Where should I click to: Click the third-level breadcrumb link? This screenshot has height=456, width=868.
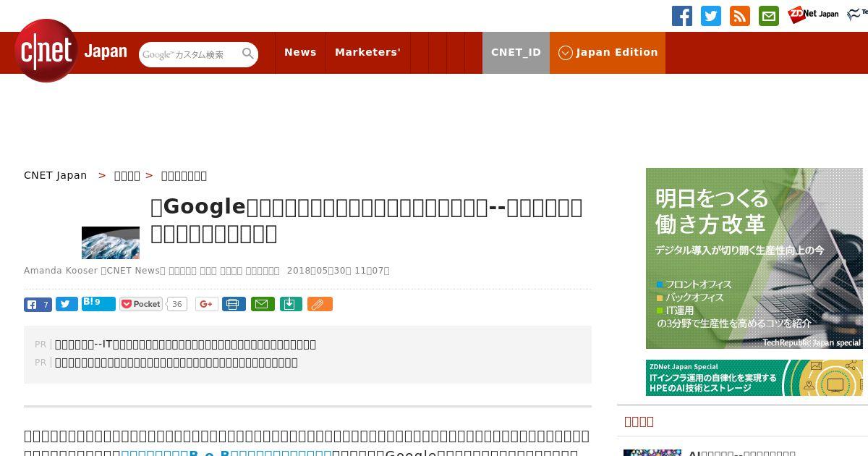(184, 175)
